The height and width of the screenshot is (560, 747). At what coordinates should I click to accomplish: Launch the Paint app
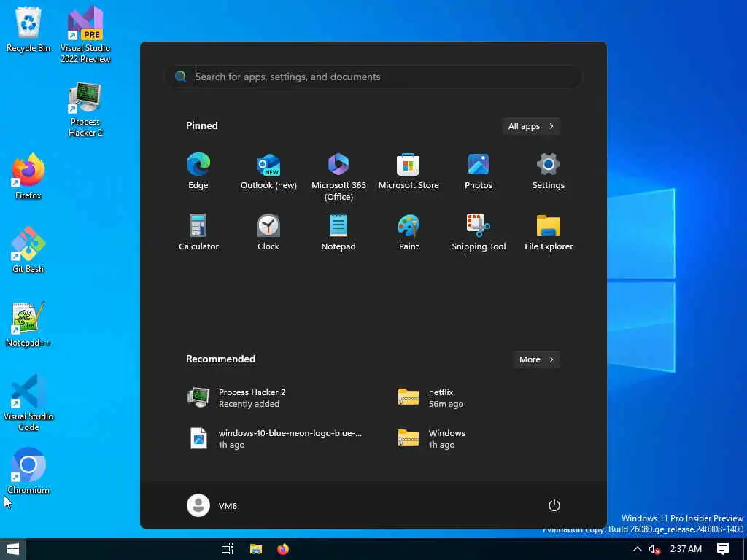point(409,232)
